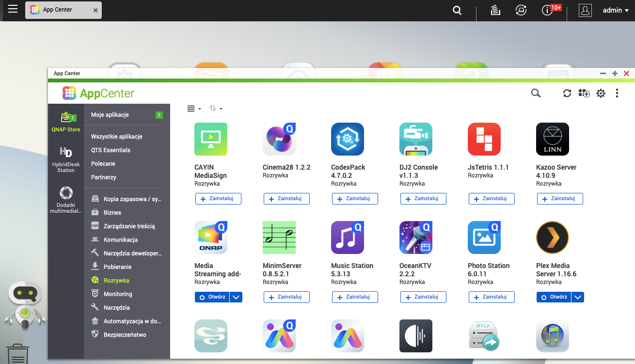Click the Kazoo Server LINN icon
Screen dimensions: 635x364
pyautogui.click(x=553, y=139)
